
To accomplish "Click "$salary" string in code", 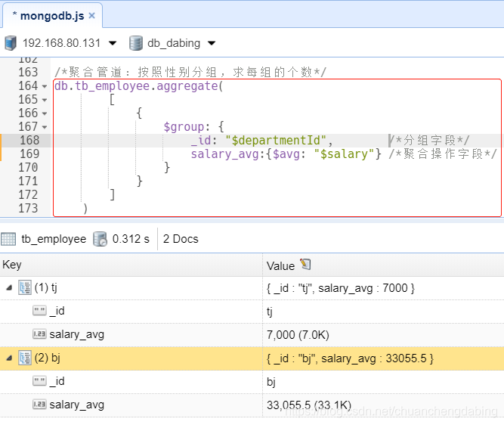I will click(x=344, y=154).
